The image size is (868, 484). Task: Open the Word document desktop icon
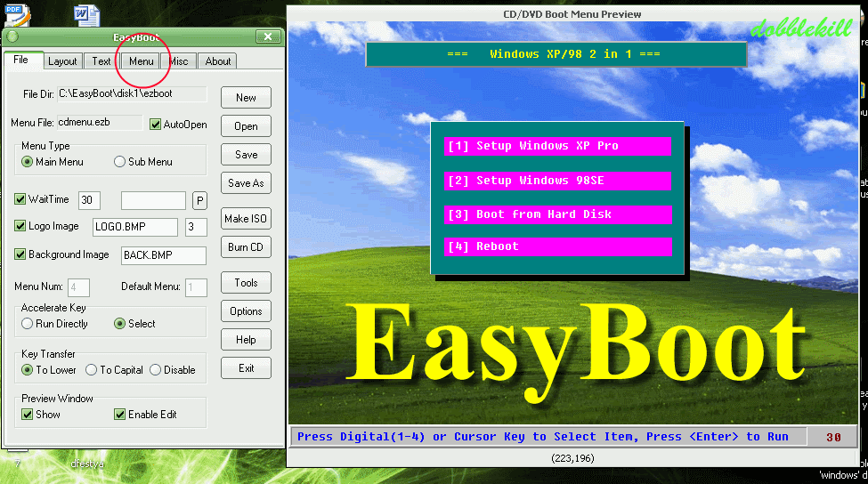pos(87,15)
